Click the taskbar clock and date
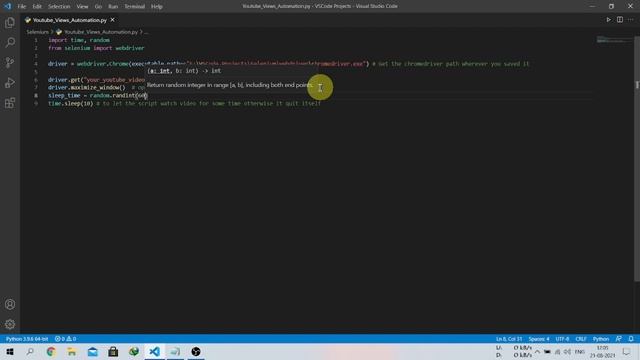The width and height of the screenshot is (640, 360). click(602, 352)
